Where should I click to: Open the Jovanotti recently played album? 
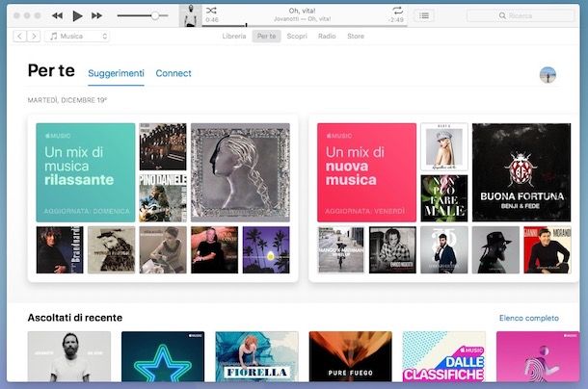click(x=69, y=356)
